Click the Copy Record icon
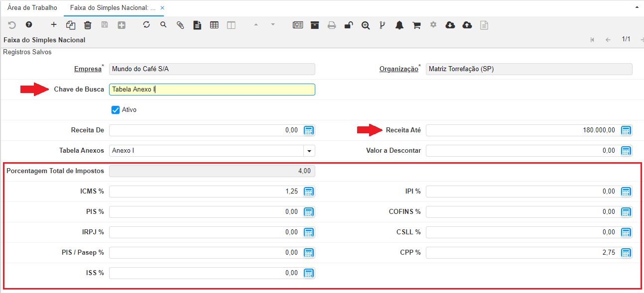 (x=71, y=25)
